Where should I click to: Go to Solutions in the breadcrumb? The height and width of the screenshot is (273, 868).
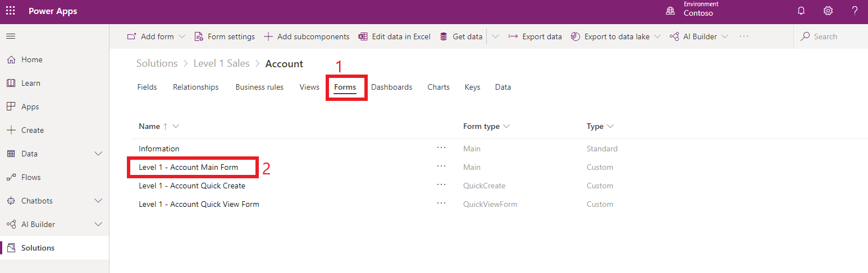[x=157, y=63]
